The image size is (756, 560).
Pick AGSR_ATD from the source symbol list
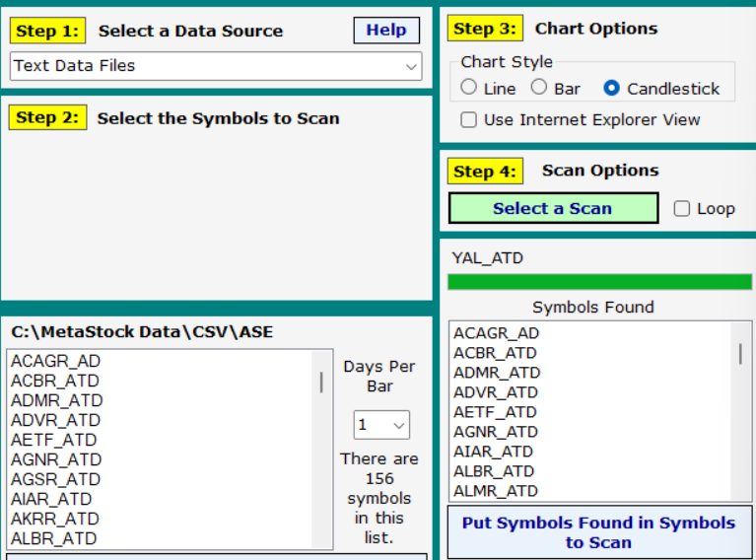[55, 479]
